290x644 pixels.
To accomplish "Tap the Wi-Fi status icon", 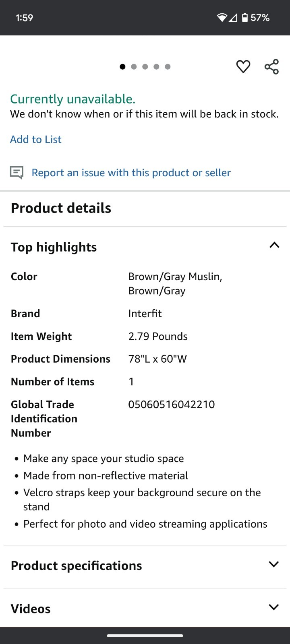I will 222,18.
